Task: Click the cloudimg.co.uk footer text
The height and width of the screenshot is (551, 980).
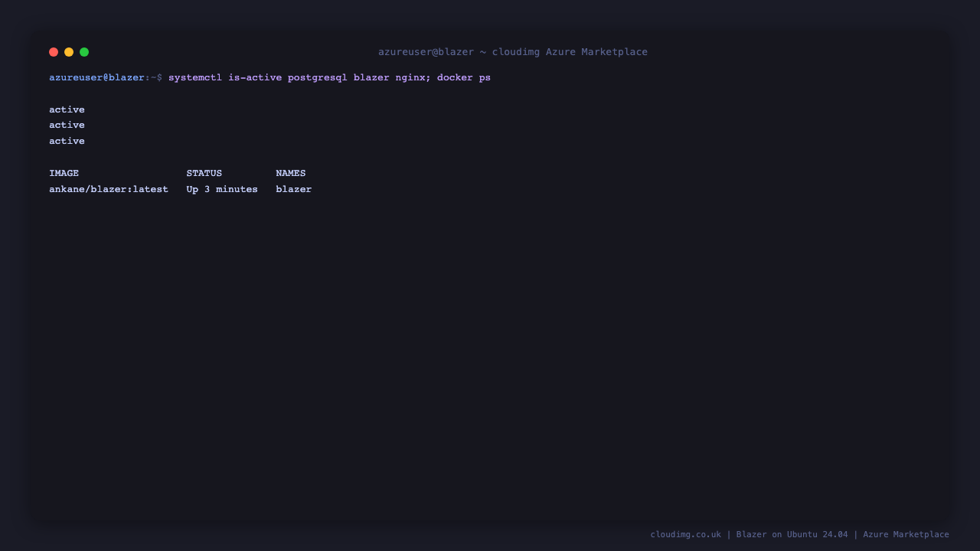Action: click(x=686, y=534)
